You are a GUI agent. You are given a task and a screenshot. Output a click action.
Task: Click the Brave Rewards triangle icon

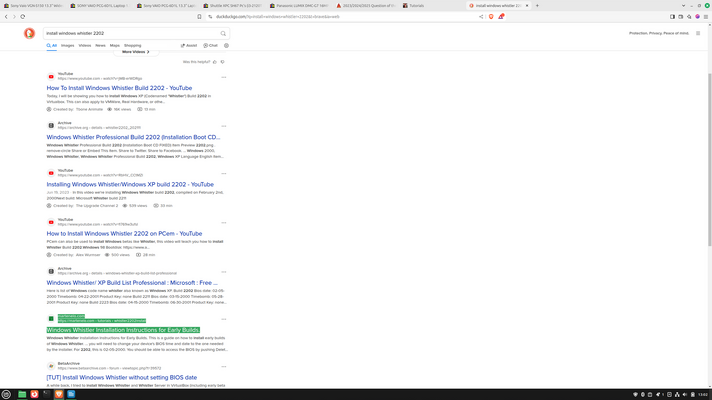pos(501,17)
